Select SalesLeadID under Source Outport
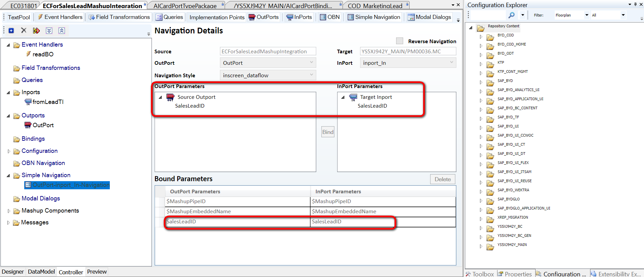This screenshot has height=277, width=644. (x=190, y=106)
